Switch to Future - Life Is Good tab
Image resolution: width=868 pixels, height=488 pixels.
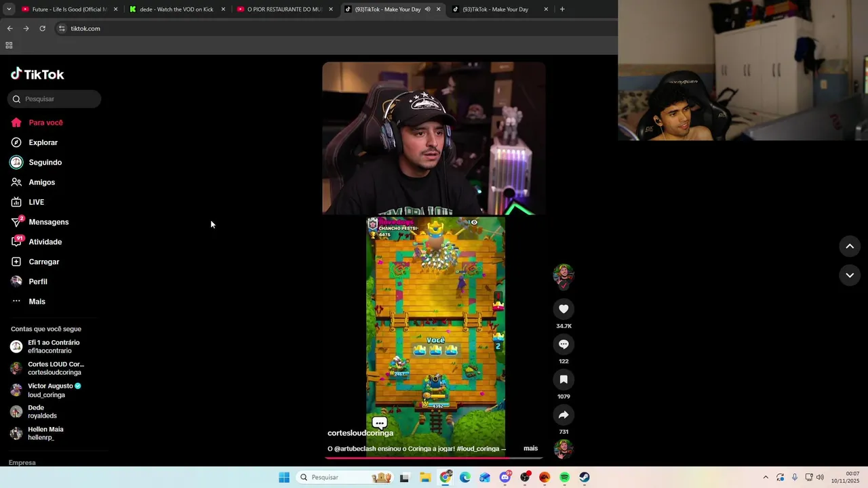click(x=69, y=9)
